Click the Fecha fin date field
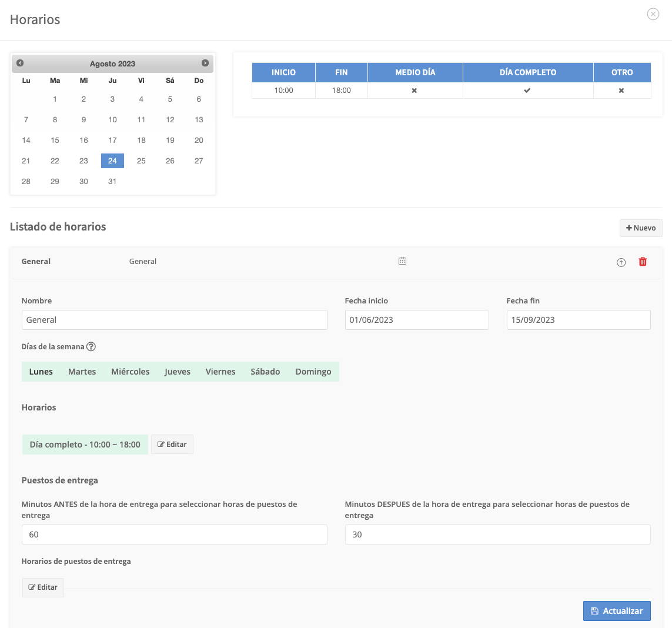 tap(579, 320)
